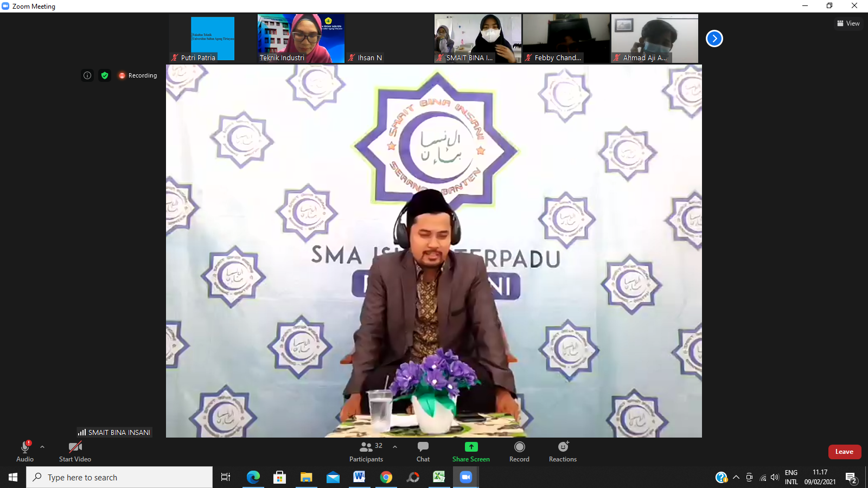The image size is (868, 488).
Task: Select Putri Patria video thumbnail
Action: (212, 38)
